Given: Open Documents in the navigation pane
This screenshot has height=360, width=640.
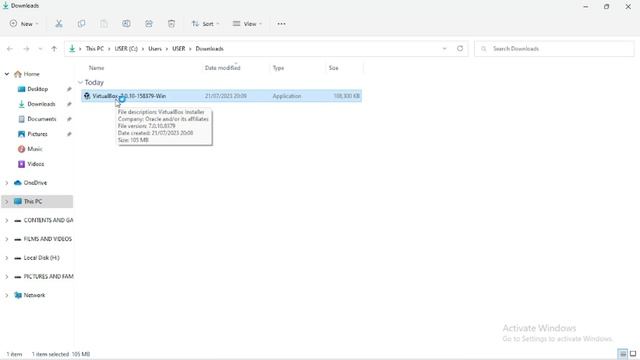Looking at the screenshot, I should (x=42, y=119).
